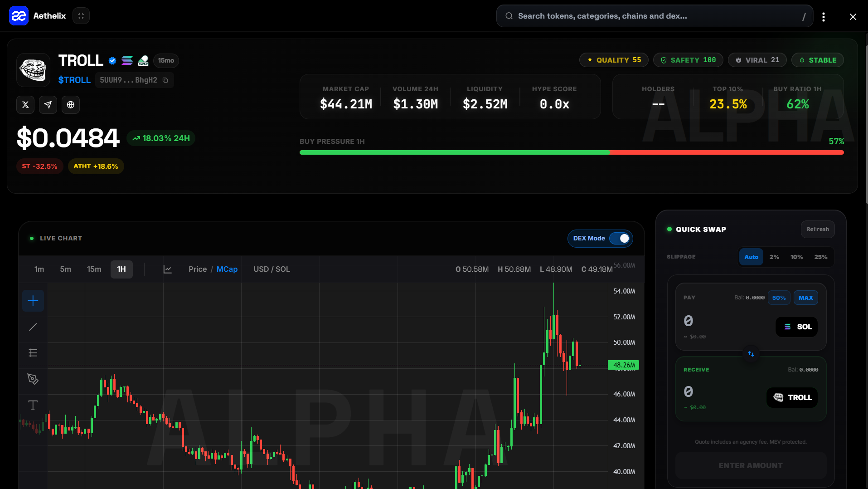This screenshot has width=868, height=489.
Task: Click the SAFETY 100 badge
Action: tap(688, 60)
